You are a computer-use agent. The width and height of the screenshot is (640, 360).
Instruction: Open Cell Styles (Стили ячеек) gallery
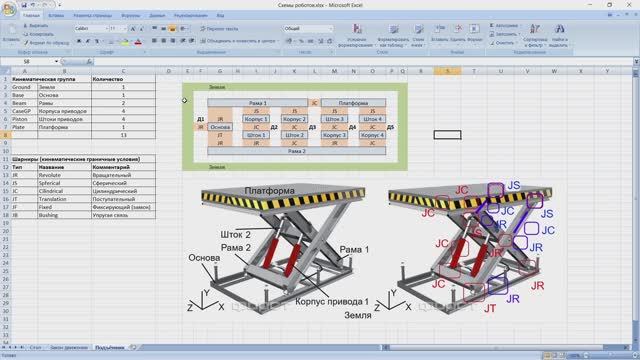click(418, 36)
